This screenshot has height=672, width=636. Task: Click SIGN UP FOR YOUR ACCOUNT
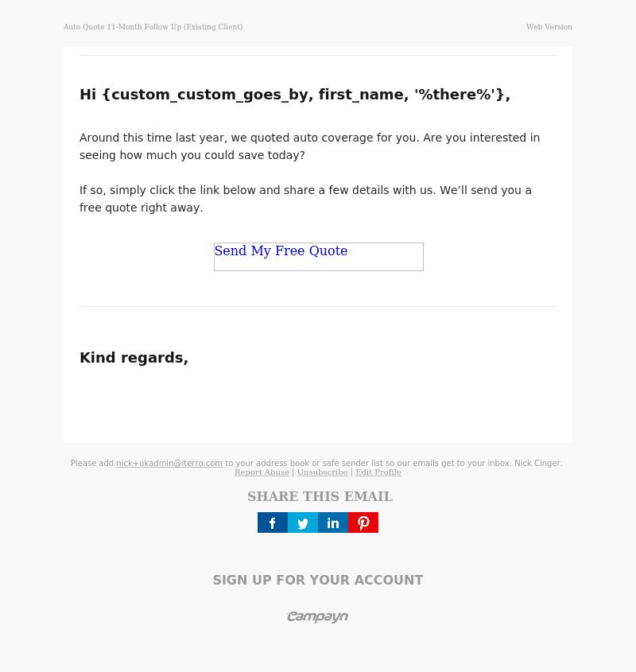click(x=318, y=580)
